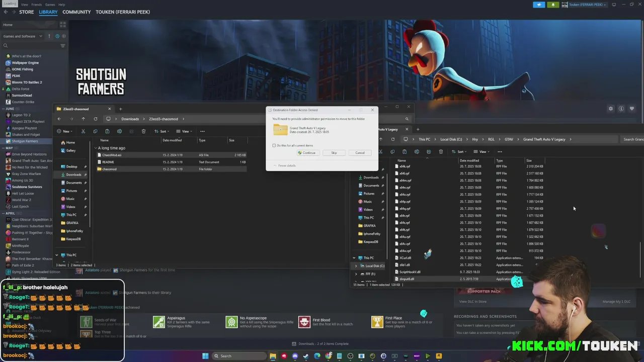The width and height of the screenshot is (644, 362).
Task: Open Desktop in chaosmod Explorer sidebar
Action: pyautogui.click(x=72, y=166)
